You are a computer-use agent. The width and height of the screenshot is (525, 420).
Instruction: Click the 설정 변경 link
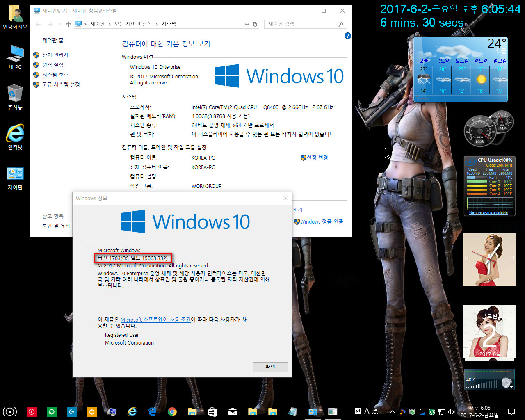(x=317, y=157)
